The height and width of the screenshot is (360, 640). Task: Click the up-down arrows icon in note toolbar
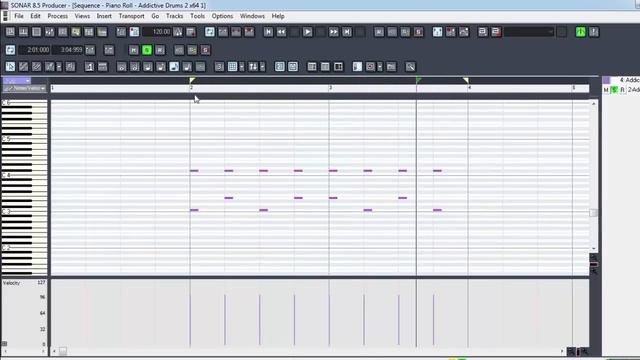[253, 67]
